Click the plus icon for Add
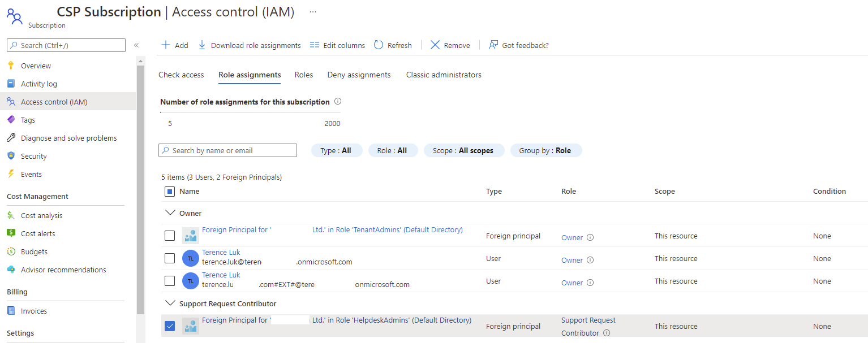 (166, 45)
